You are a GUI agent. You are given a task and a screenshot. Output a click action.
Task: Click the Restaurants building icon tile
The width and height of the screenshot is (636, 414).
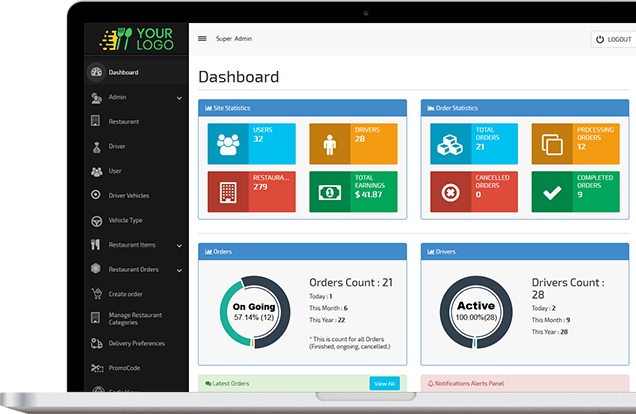pyautogui.click(x=228, y=192)
